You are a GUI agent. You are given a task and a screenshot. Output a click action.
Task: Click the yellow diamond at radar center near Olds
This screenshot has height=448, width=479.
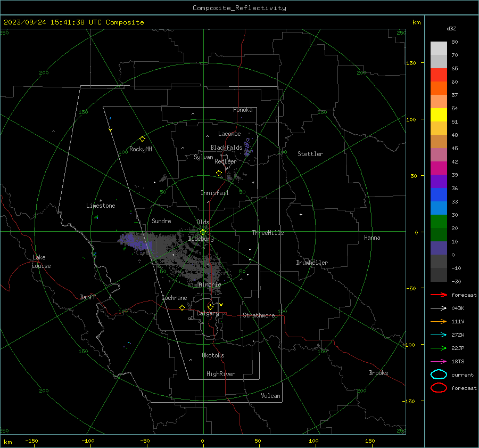203,232
